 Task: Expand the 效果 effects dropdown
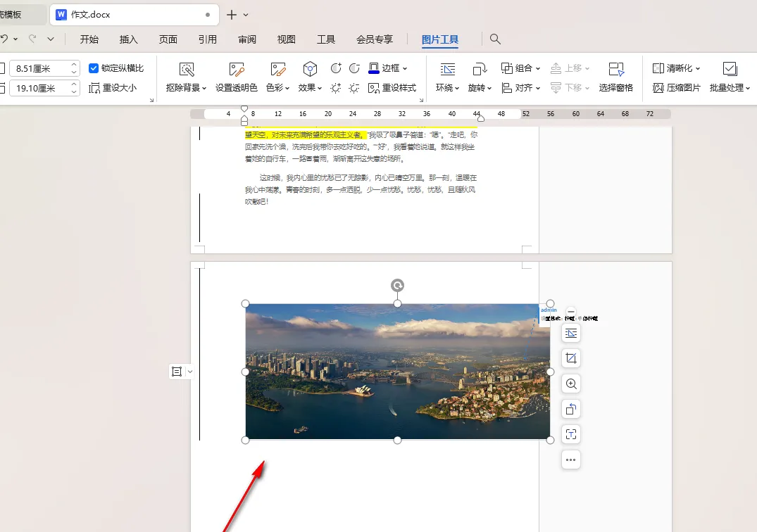point(310,87)
